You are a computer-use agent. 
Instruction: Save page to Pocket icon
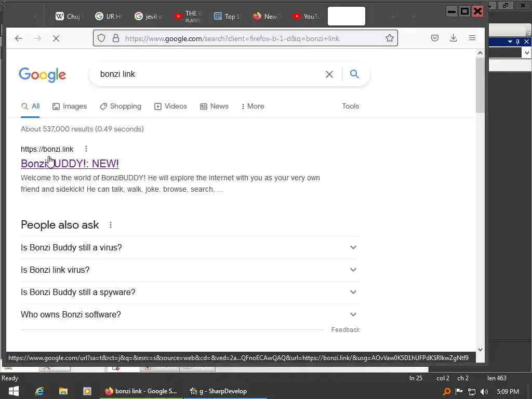[x=435, y=38]
